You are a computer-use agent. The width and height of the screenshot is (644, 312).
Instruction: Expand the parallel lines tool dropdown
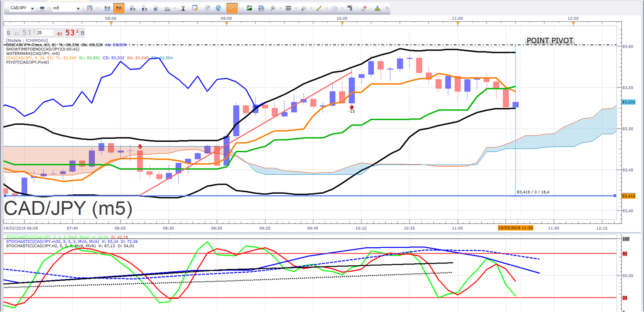(x=280, y=8)
